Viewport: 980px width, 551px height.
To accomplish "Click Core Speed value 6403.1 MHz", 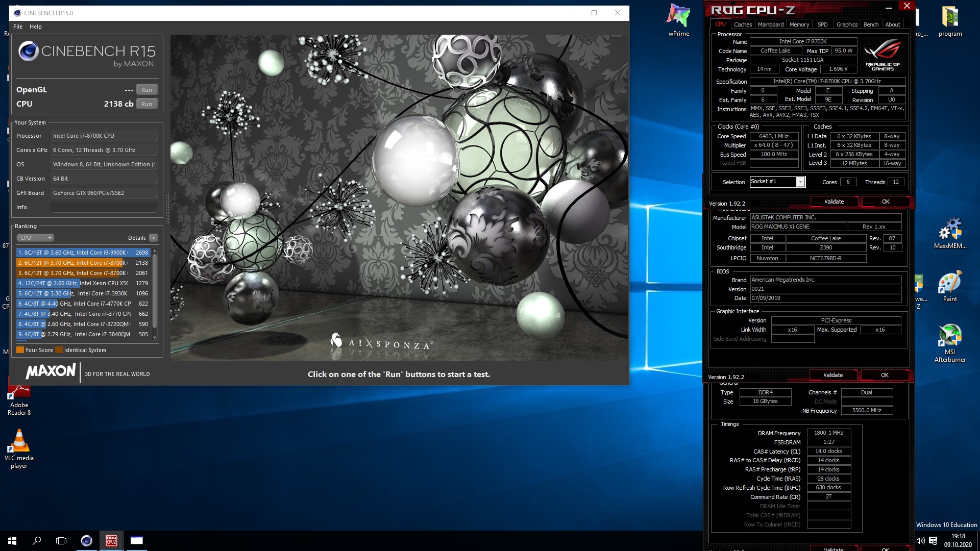I will [774, 136].
